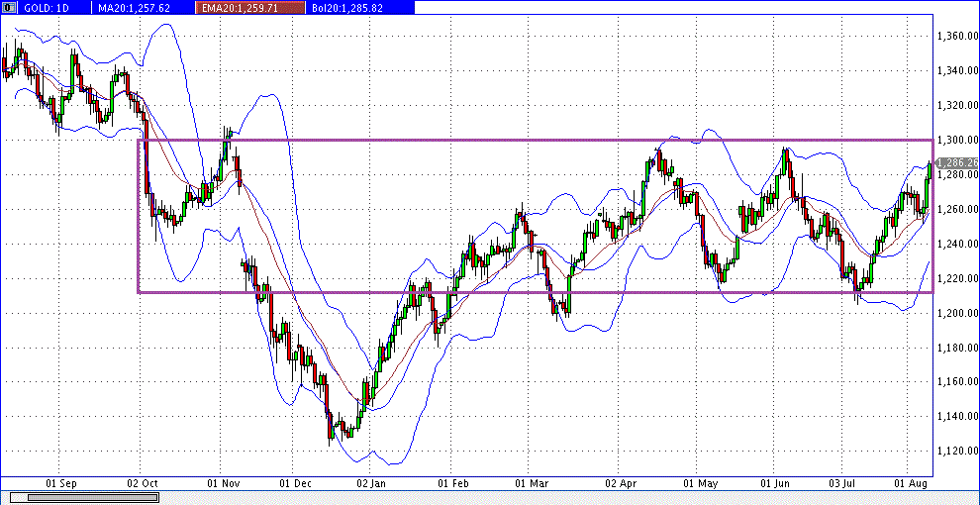Click the 01 Dec date label
This screenshot has height=505, width=980.
tap(294, 483)
